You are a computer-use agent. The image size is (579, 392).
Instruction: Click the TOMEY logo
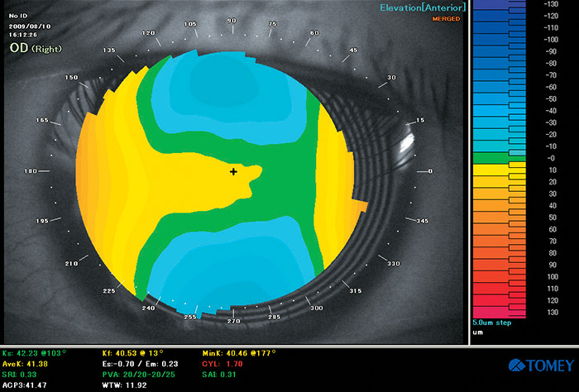coord(541,366)
